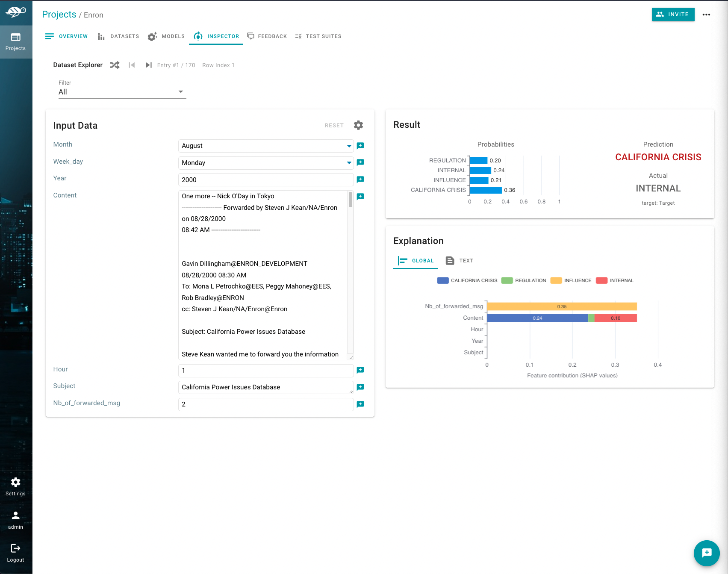
Task: Open the floating feedback chat button
Action: point(706,553)
